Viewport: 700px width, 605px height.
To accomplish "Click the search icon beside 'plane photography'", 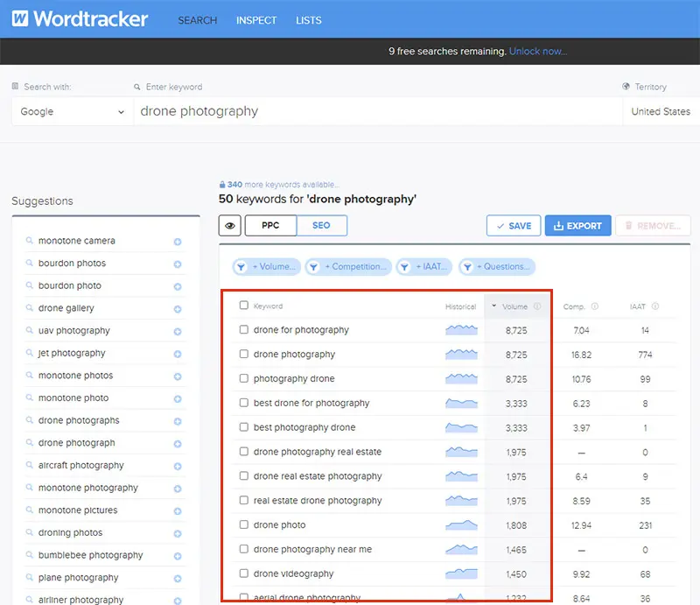I will (30, 577).
